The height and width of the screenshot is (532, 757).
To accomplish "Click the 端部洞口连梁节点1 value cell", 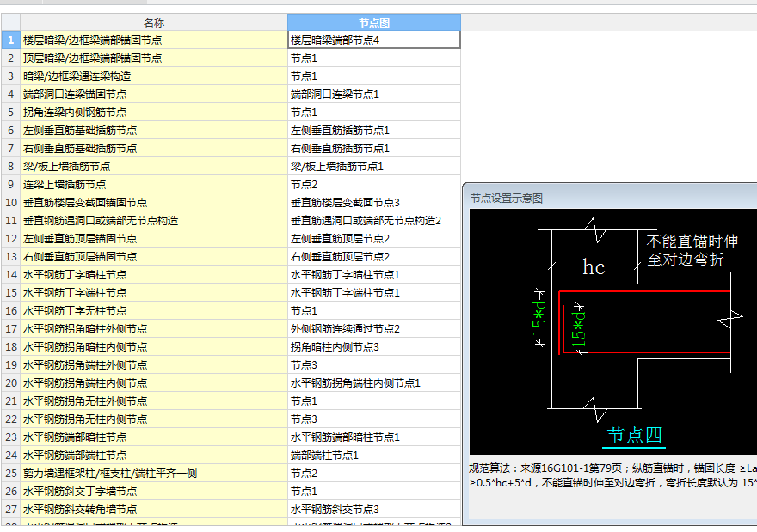I will tap(374, 94).
